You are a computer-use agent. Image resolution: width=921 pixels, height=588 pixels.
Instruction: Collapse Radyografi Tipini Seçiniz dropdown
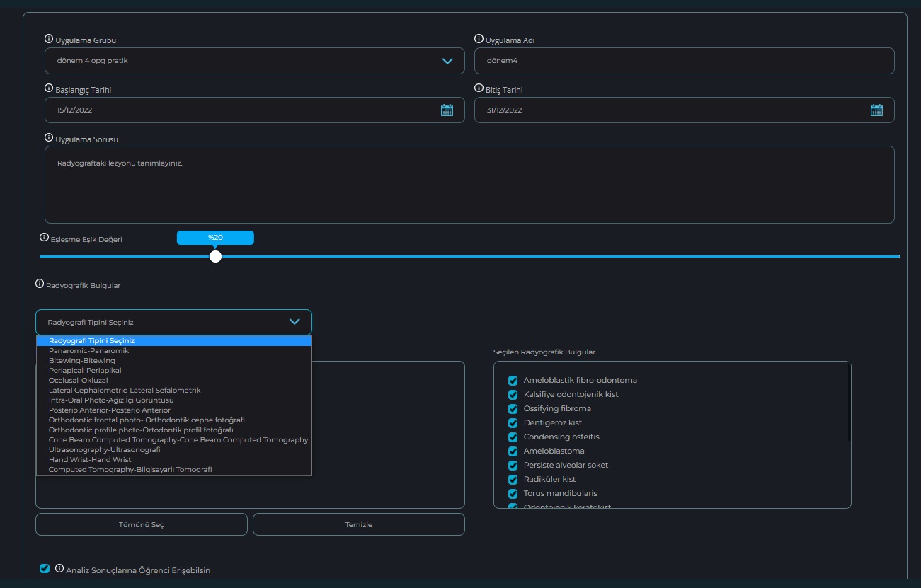tap(173, 322)
